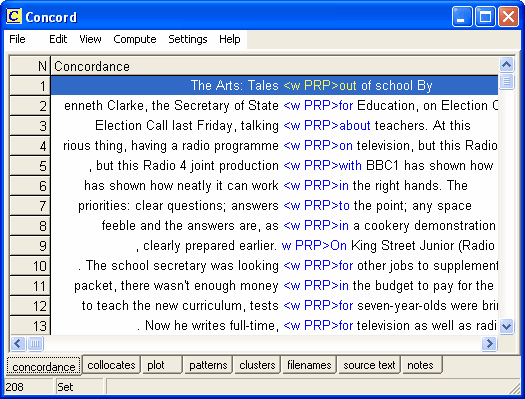The height and width of the screenshot is (399, 525).
Task: Switch to the concordance tab
Action: (x=44, y=367)
